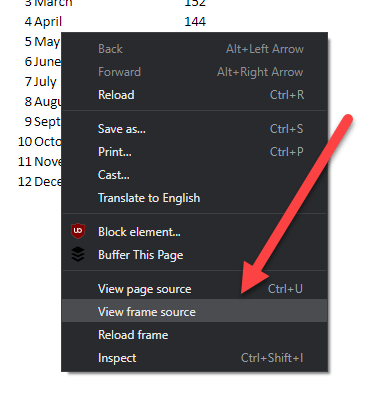Select the Cast... menu item
The width and height of the screenshot is (387, 408).
pyautogui.click(x=194, y=175)
